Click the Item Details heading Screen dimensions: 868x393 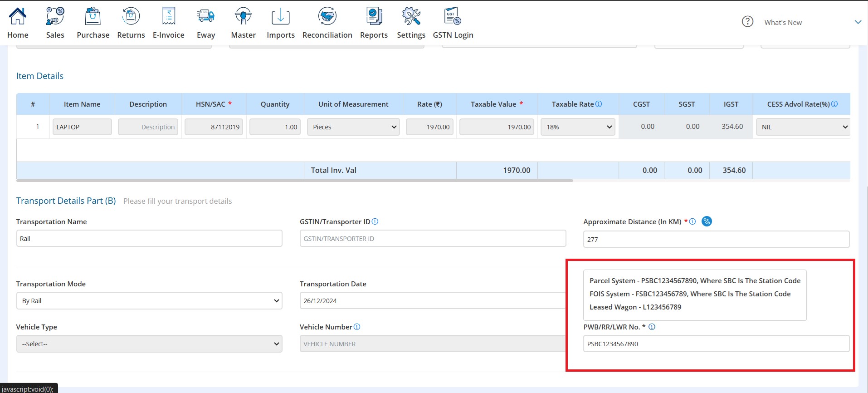point(40,76)
